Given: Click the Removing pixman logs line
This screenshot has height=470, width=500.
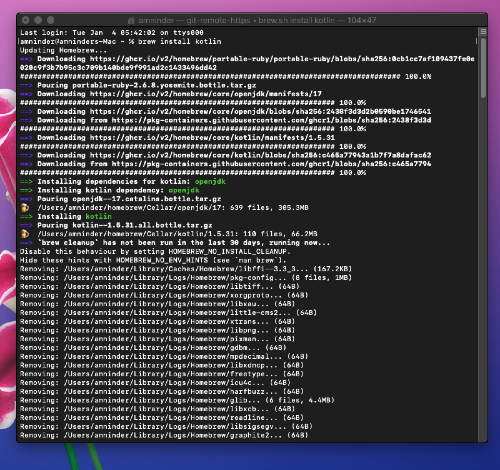Looking at the screenshot, I should click(157, 339).
